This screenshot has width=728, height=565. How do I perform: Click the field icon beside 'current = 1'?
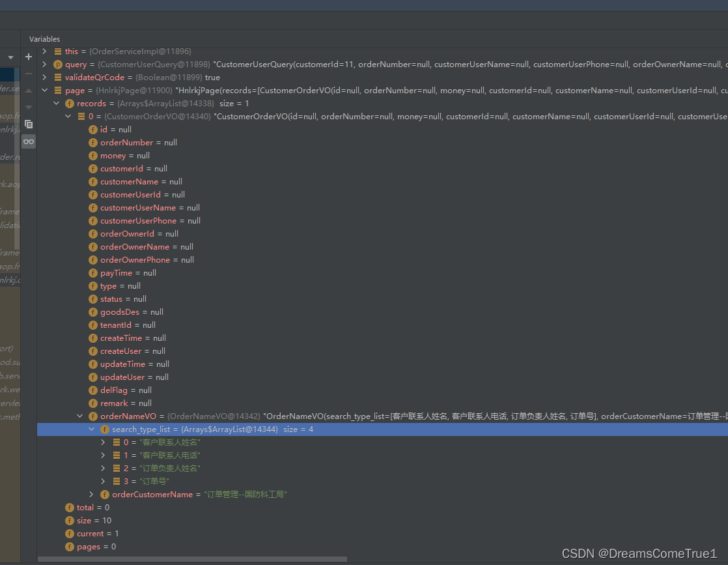point(70,534)
